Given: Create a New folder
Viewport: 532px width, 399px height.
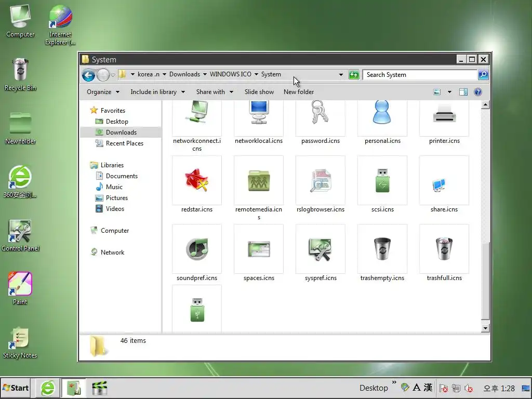Looking at the screenshot, I should click(299, 92).
